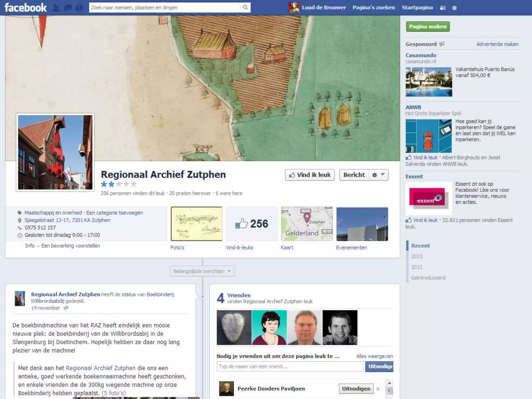Open the page gear options dropdown
Viewport: 532px width, 399px height.
378,175
